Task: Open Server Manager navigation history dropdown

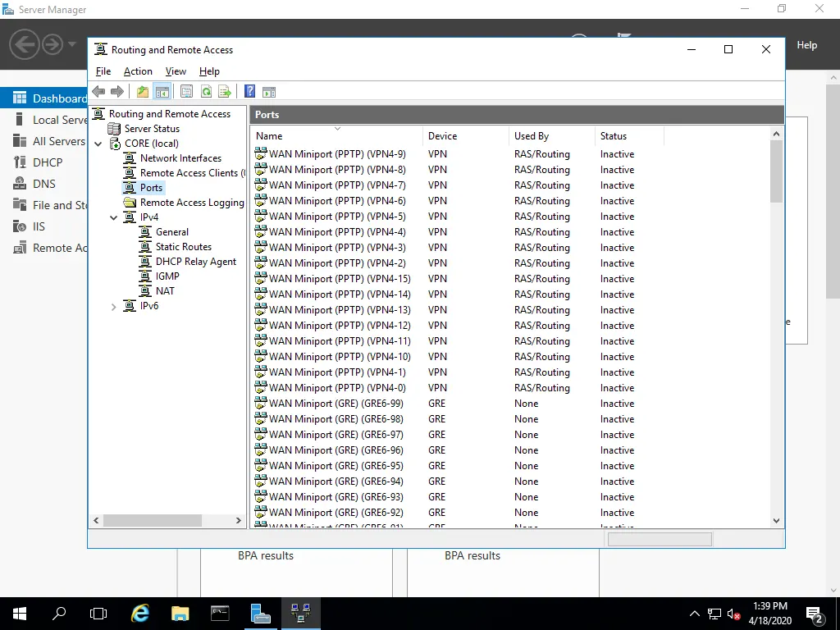Action: (72, 44)
